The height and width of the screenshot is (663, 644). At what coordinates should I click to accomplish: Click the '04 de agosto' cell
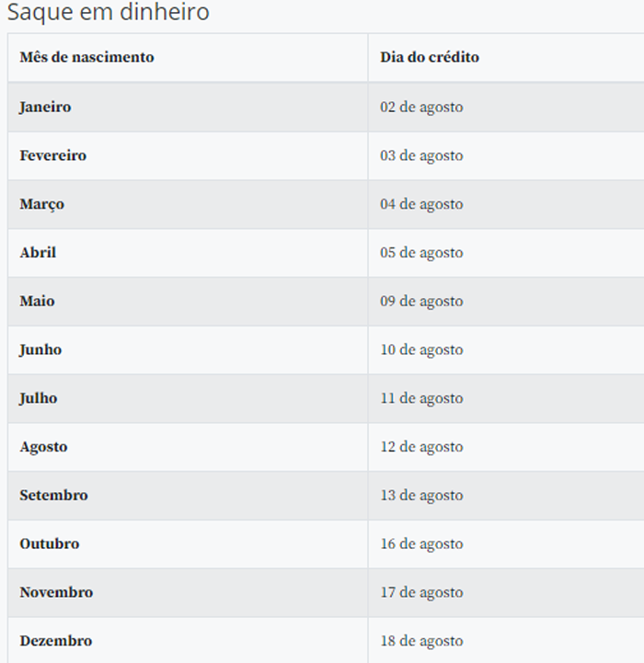[x=421, y=204]
